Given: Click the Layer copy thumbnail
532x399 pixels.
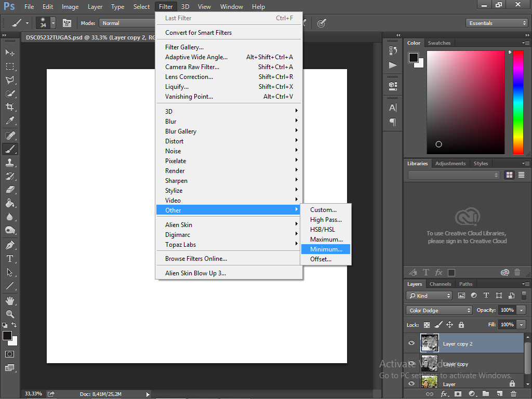Looking at the screenshot, I should [x=429, y=363].
